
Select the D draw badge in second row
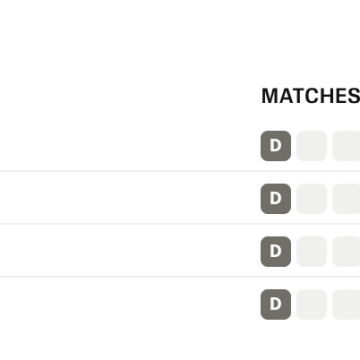click(x=276, y=199)
